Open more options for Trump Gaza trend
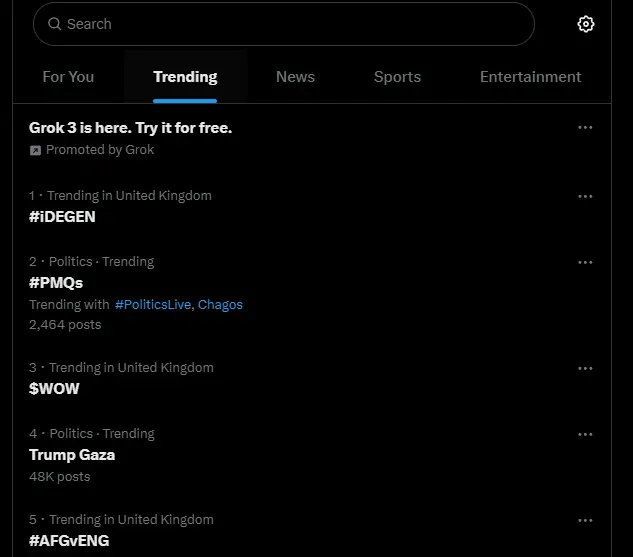Image resolution: width=633 pixels, height=557 pixels. (x=585, y=434)
